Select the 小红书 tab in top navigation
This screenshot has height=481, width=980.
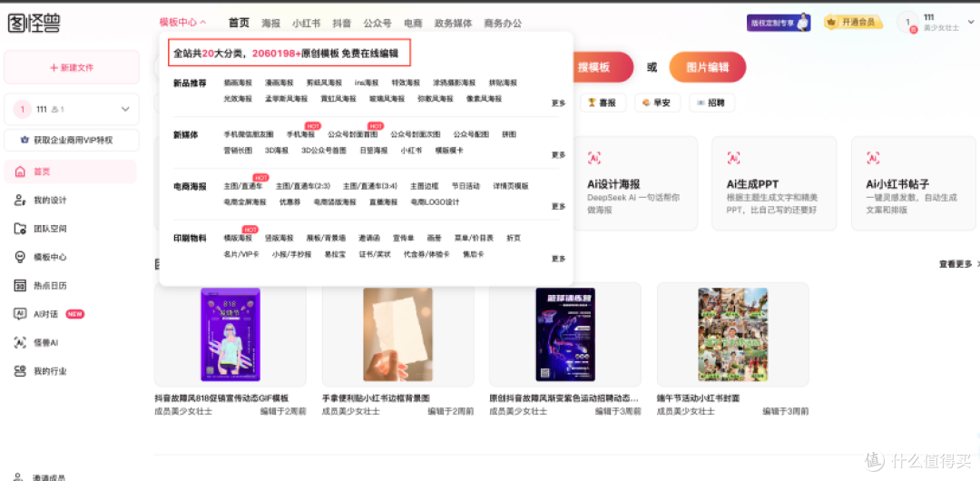point(307,24)
